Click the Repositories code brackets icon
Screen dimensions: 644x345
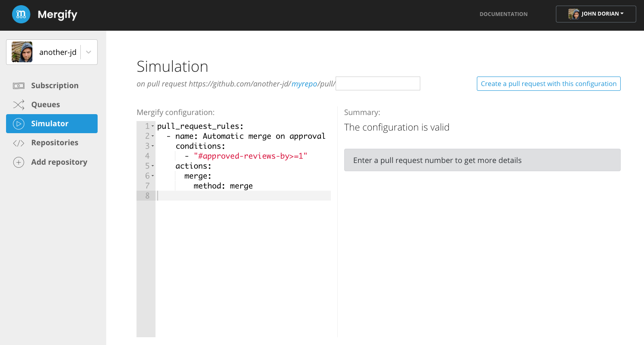click(19, 143)
